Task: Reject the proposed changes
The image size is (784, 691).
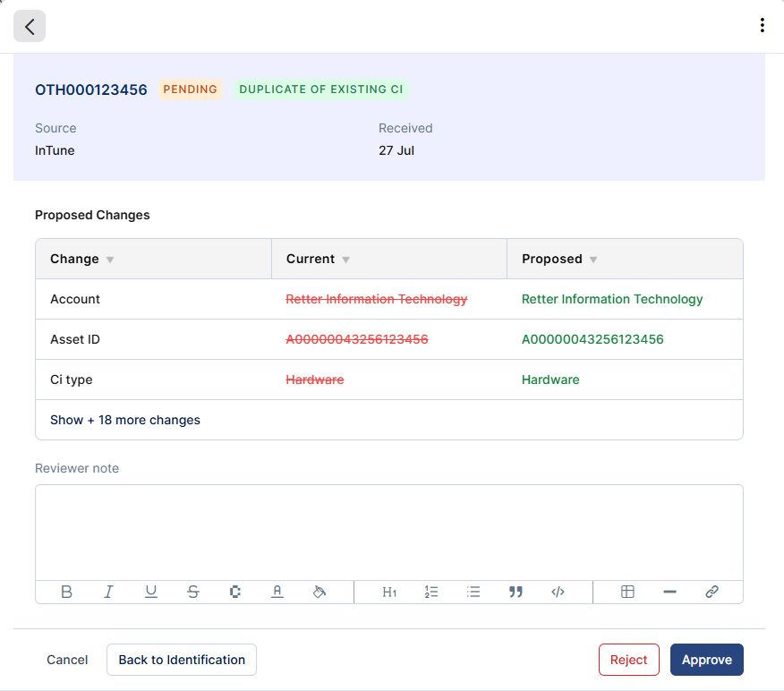Action: (x=629, y=660)
